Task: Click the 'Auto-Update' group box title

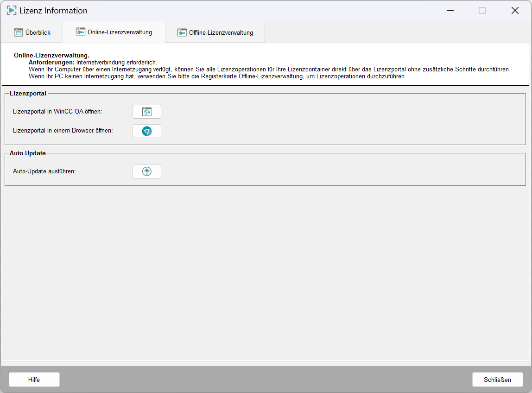Action: (x=27, y=153)
